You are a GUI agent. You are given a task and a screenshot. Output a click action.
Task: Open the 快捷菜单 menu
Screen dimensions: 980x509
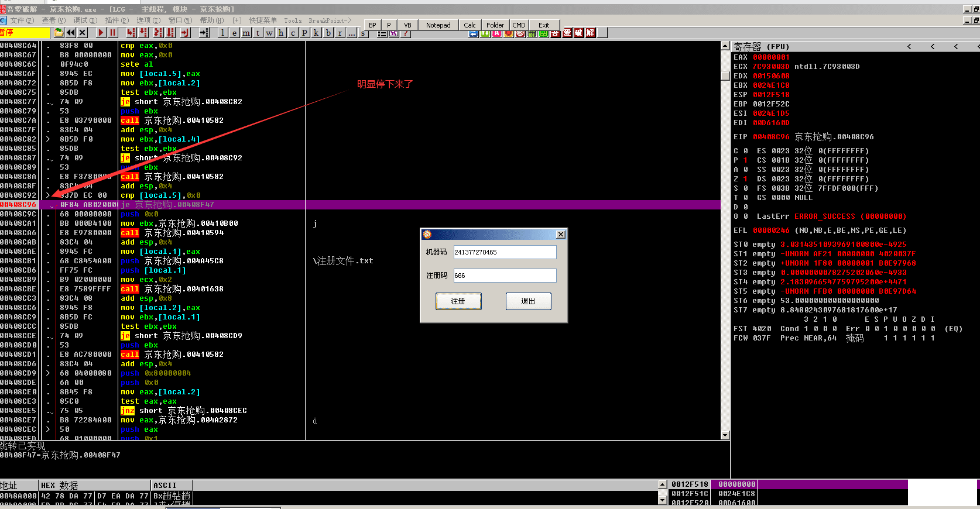click(263, 20)
